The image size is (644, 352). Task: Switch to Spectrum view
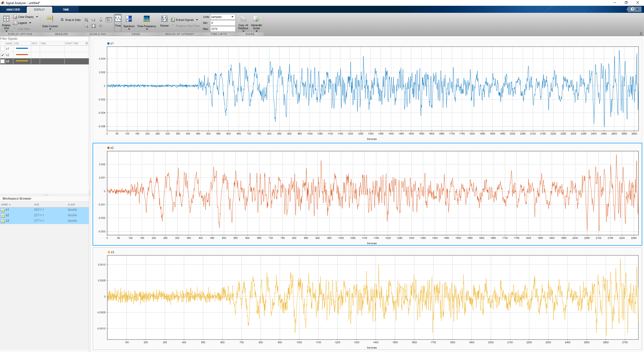point(129,19)
